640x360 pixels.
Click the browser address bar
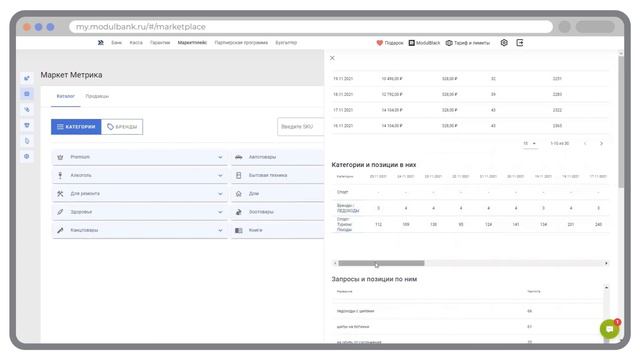pos(311,27)
